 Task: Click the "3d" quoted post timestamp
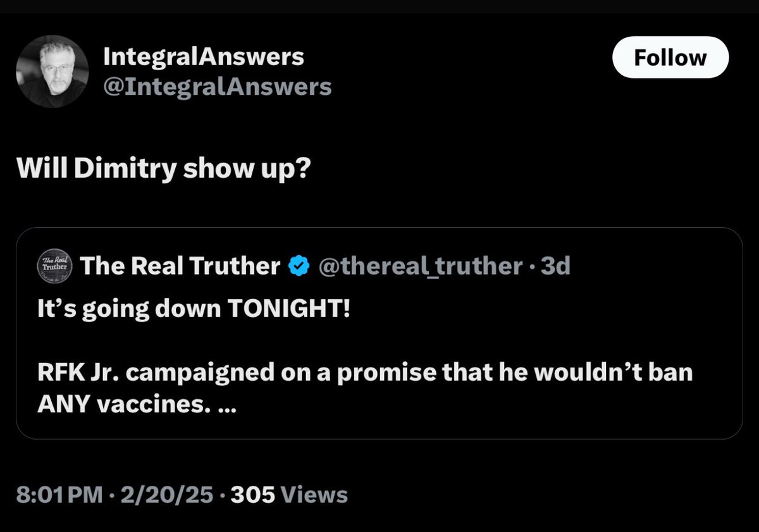pos(557,266)
